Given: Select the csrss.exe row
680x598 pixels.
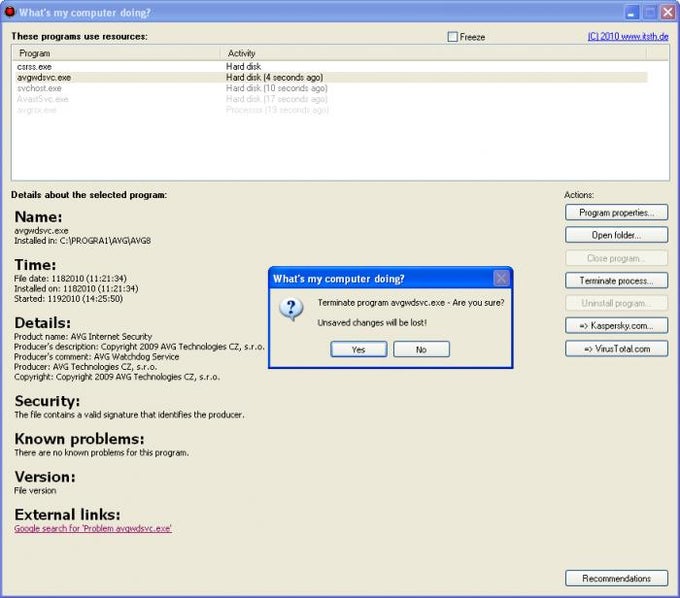Looking at the screenshot, I should (330, 67).
